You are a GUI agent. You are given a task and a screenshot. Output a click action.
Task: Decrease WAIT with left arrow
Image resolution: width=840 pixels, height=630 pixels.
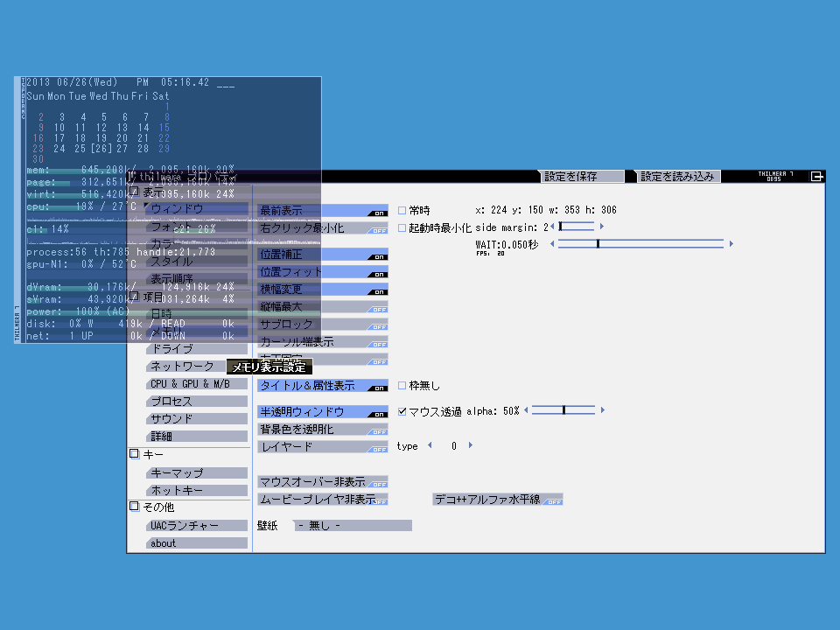[x=552, y=244]
